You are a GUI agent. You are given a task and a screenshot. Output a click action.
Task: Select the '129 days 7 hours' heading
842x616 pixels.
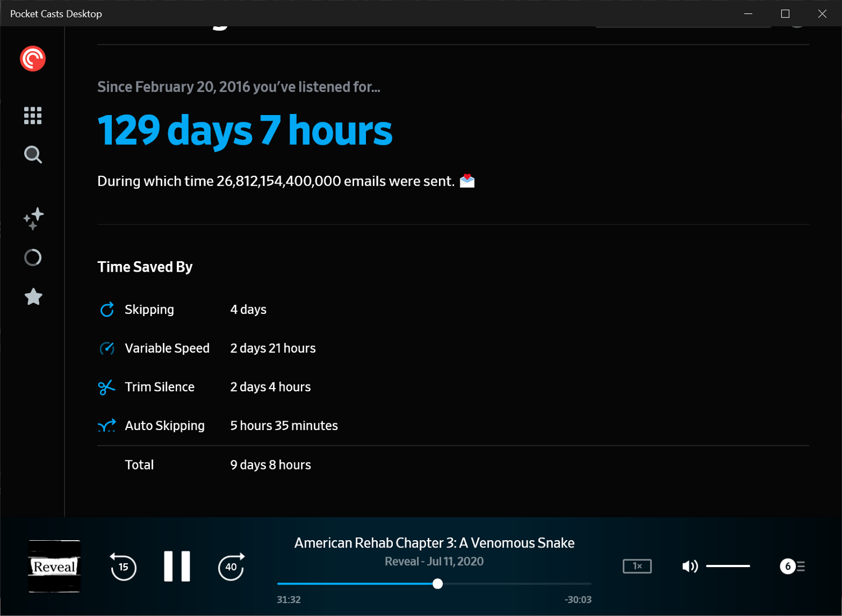[x=245, y=131]
